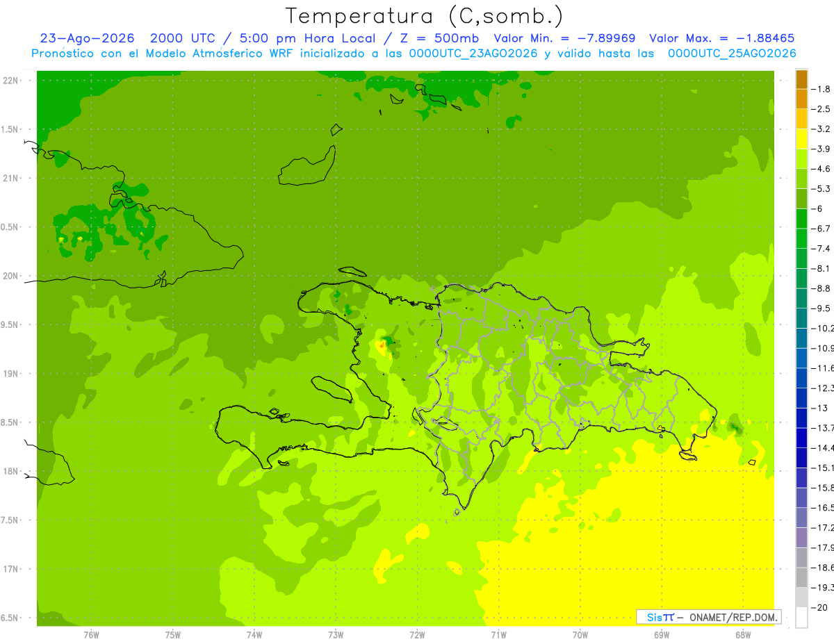The width and height of the screenshot is (834, 644).
Task: Pick the yellow swatch between -3.2 and -3.9
Action: tap(801, 139)
